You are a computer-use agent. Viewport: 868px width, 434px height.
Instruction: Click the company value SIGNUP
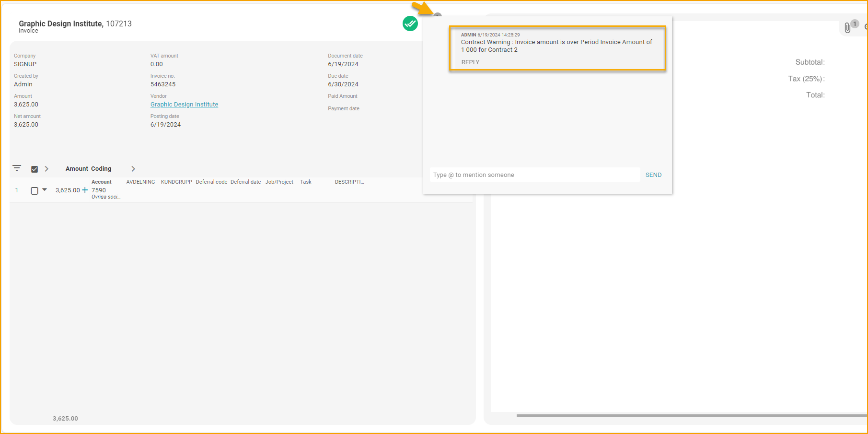(x=25, y=64)
